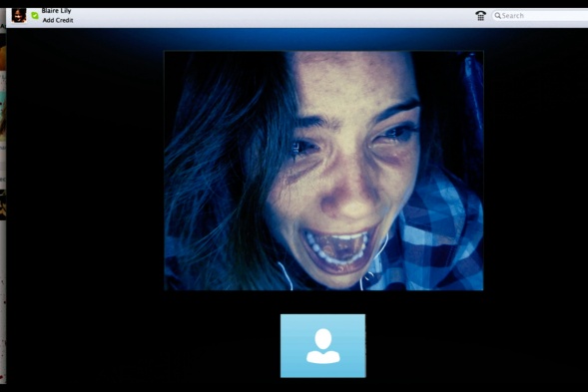Image resolution: width=588 pixels, height=392 pixels.
Task: Select the main caller video feed
Action: [x=323, y=171]
